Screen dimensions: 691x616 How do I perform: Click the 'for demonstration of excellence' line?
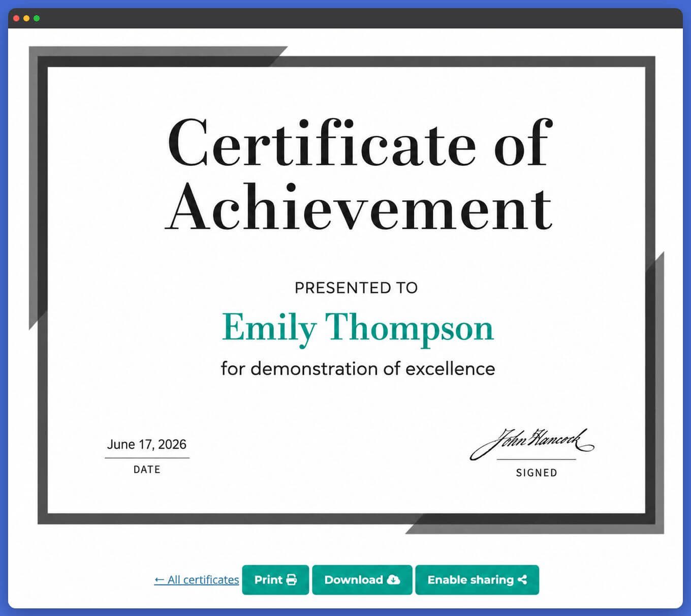[358, 368]
